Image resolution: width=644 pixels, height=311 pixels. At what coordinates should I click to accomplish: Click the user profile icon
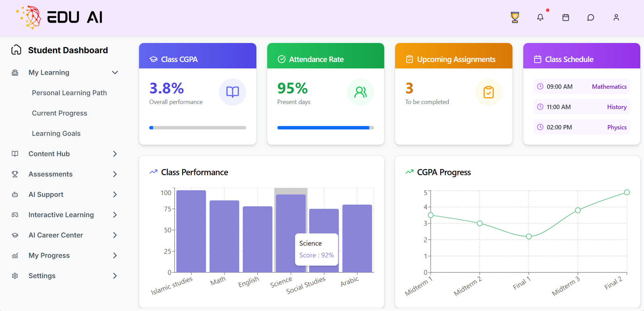click(x=616, y=17)
